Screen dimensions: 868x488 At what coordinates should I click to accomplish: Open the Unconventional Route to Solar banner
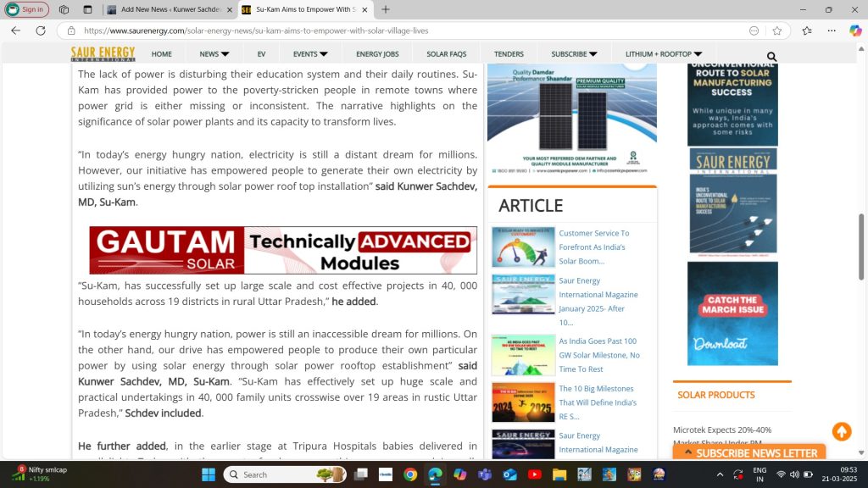(732, 104)
